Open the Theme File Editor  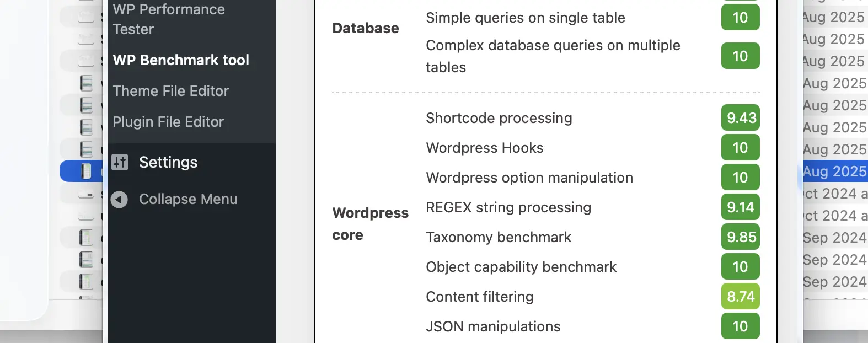click(170, 91)
